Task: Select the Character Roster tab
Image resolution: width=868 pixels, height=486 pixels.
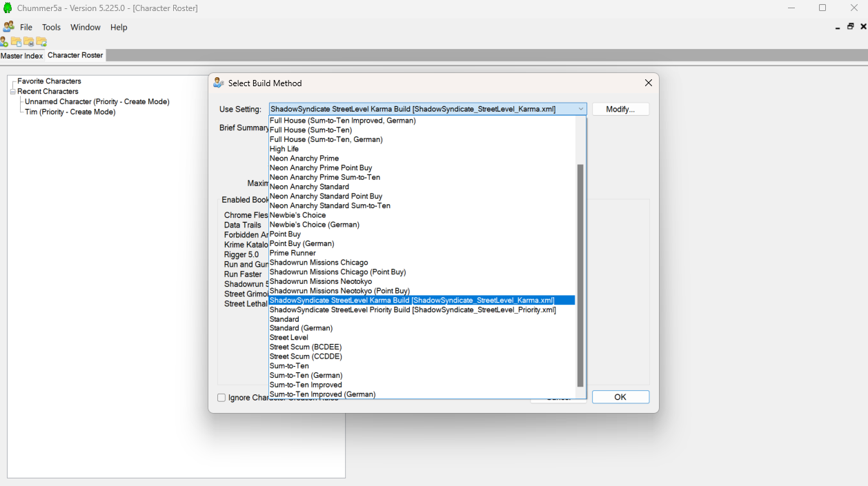Action: pos(75,55)
